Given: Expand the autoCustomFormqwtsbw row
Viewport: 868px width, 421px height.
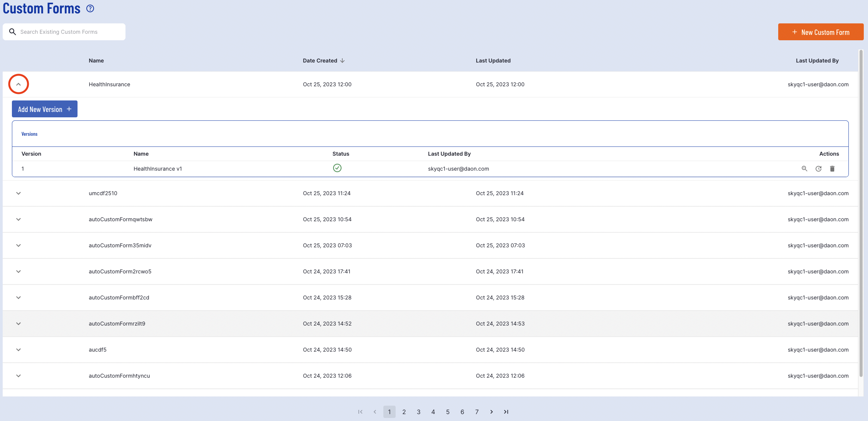Looking at the screenshot, I should point(18,219).
